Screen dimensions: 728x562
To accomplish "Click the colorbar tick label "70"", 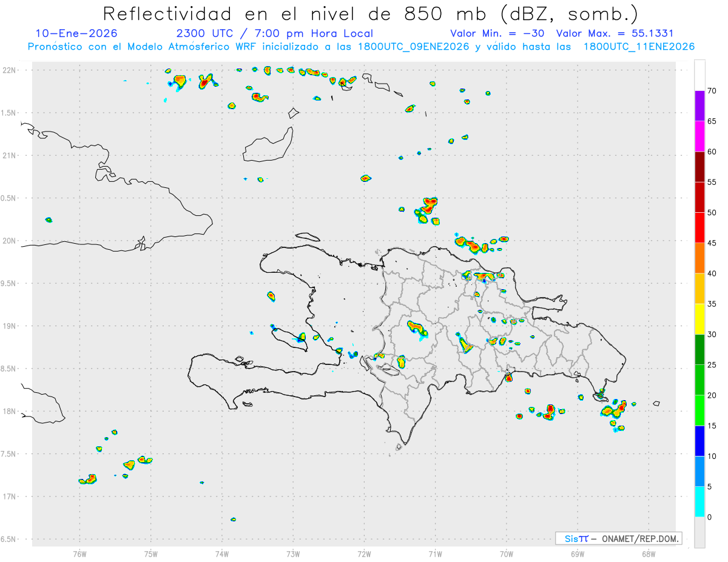I will coord(712,91).
